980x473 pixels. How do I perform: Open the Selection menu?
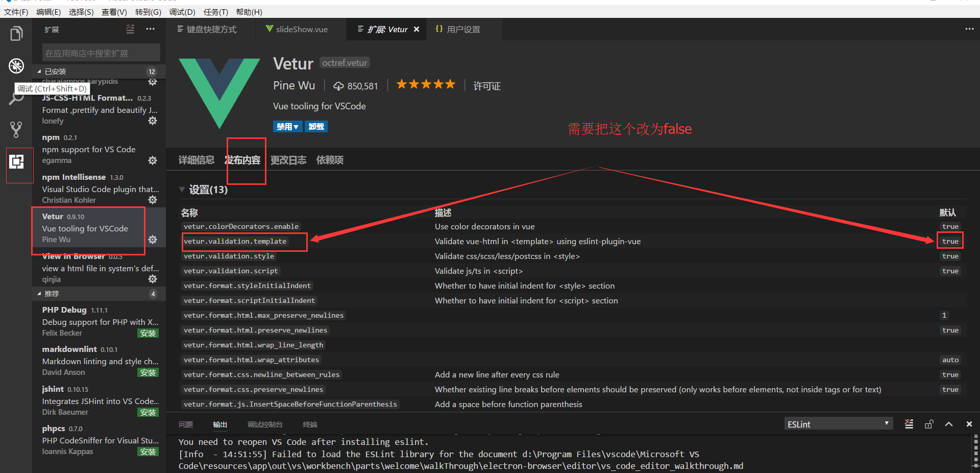(x=82, y=12)
